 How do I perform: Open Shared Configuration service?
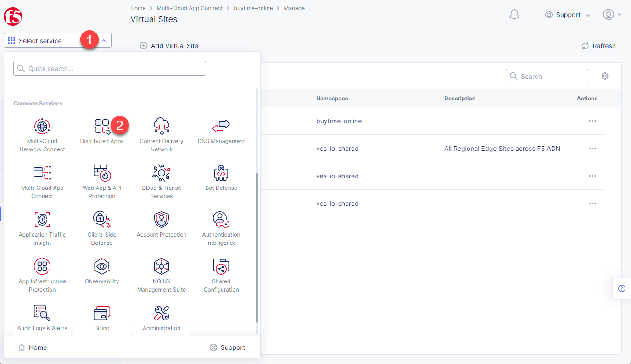(221, 275)
